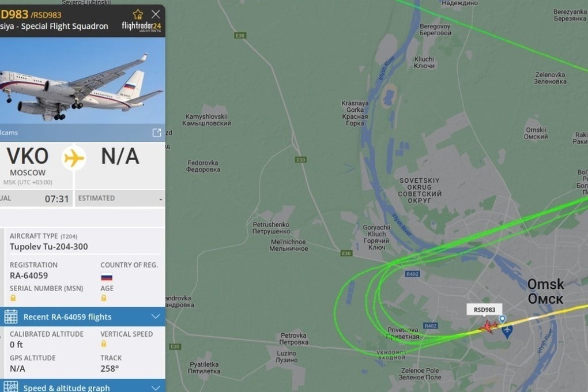Open the flightradar24 logo link
This screenshot has height=392, width=588.
[141, 27]
